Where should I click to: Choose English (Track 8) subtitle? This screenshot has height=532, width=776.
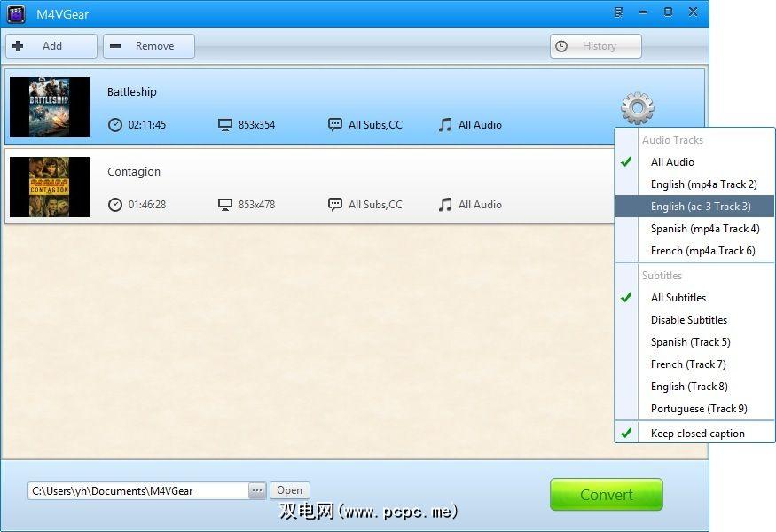(694, 387)
